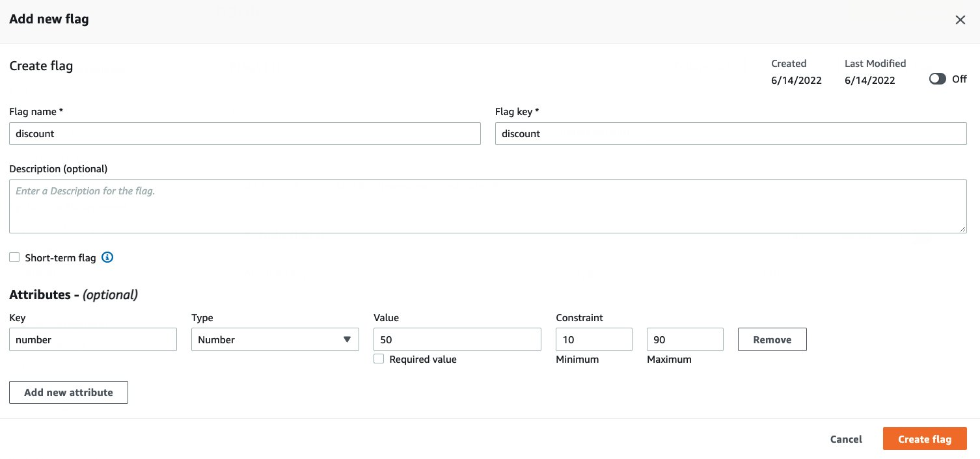Click the Create flag button
This screenshot has height=459, width=980.
click(925, 438)
